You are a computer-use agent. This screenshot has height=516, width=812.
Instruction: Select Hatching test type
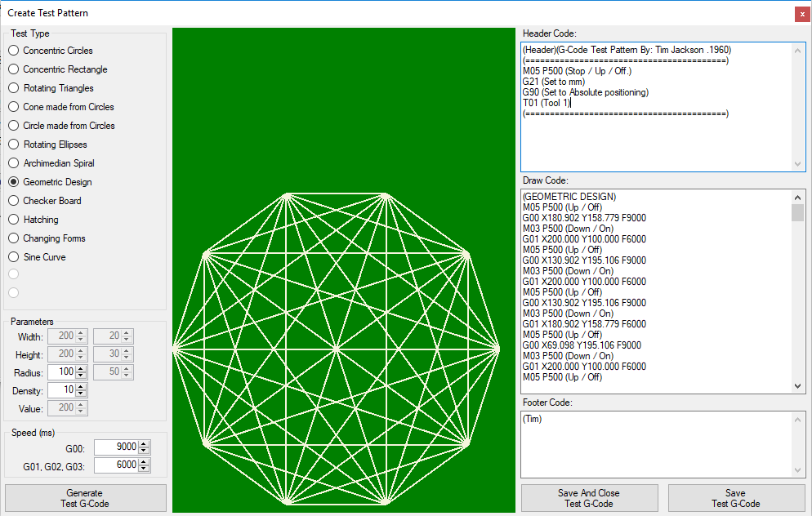click(x=33, y=220)
